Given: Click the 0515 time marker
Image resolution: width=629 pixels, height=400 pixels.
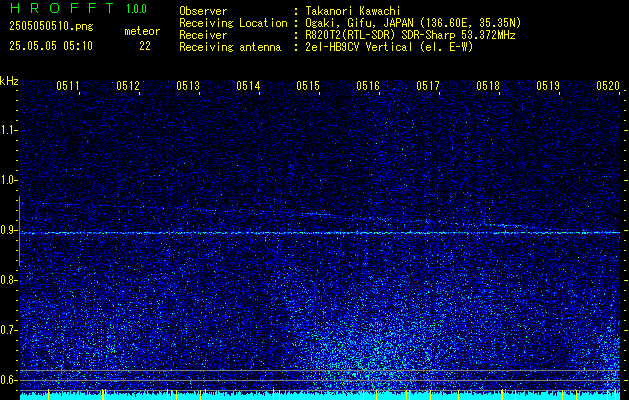Looking at the screenshot, I should tap(308, 86).
